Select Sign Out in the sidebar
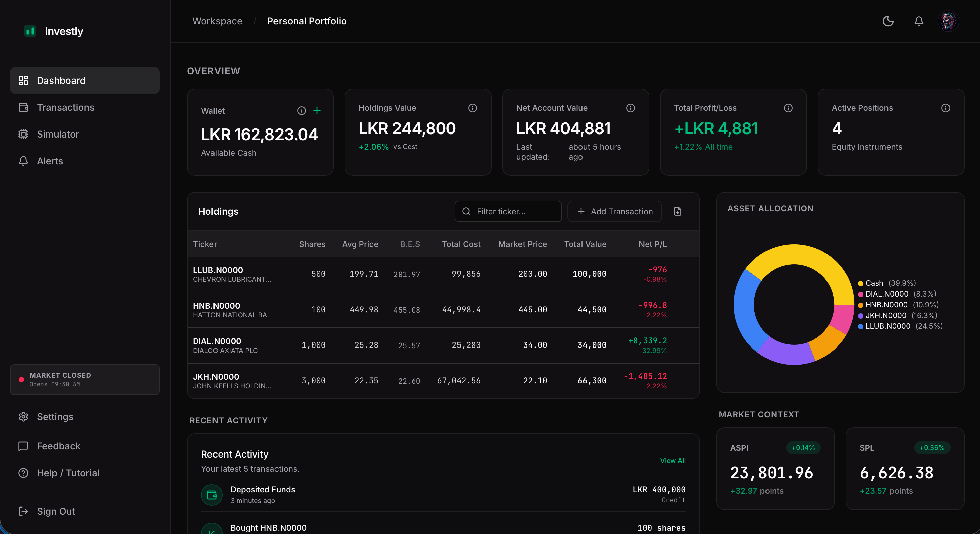Image resolution: width=980 pixels, height=534 pixels. click(56, 511)
